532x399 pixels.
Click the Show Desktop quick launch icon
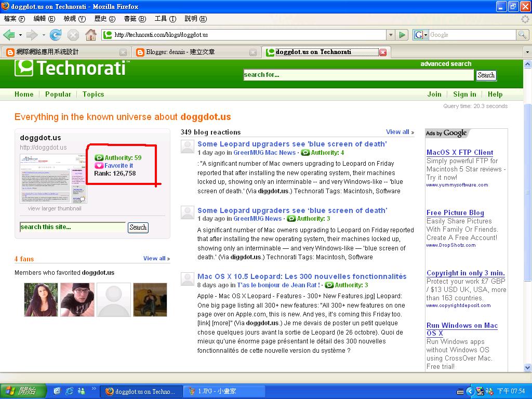click(x=57, y=391)
